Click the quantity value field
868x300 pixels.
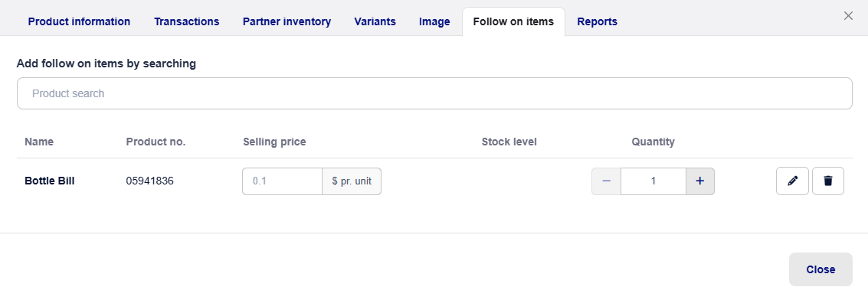653,181
